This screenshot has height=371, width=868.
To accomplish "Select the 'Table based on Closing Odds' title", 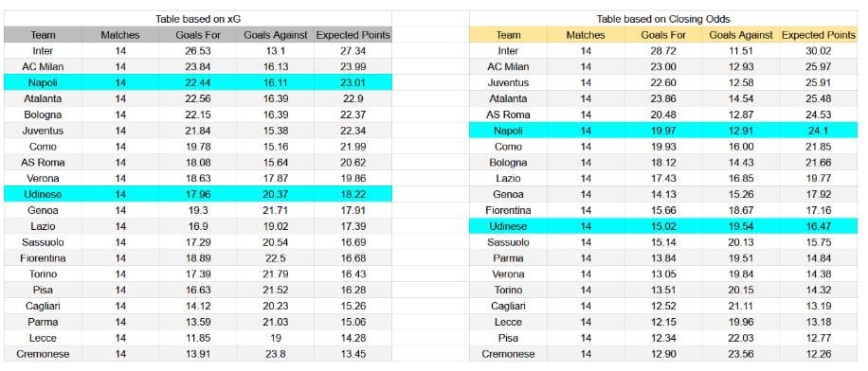I will pyautogui.click(x=663, y=19).
